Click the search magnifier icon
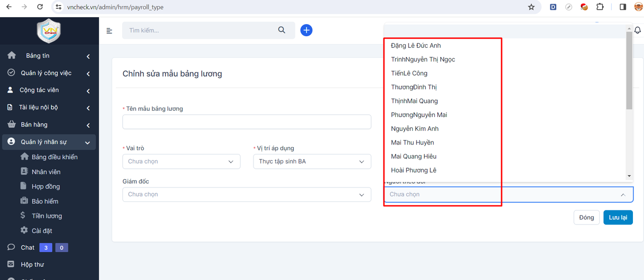The height and width of the screenshot is (280, 644). [282, 30]
